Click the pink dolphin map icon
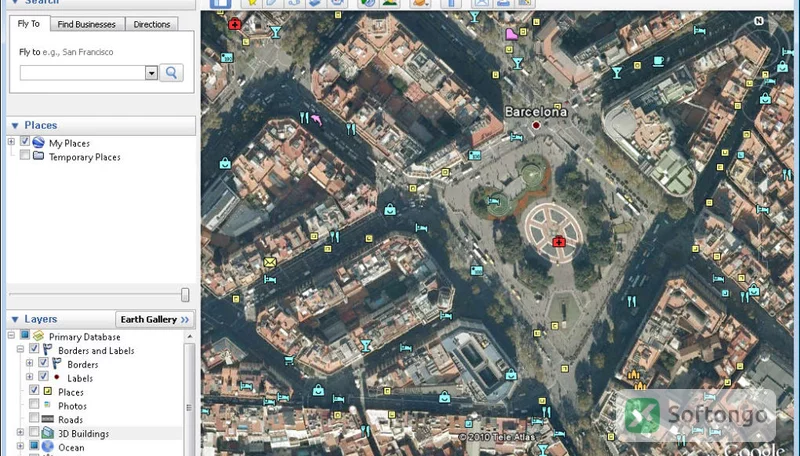Screen dimensions: 800x456 pyautogui.click(x=316, y=119)
